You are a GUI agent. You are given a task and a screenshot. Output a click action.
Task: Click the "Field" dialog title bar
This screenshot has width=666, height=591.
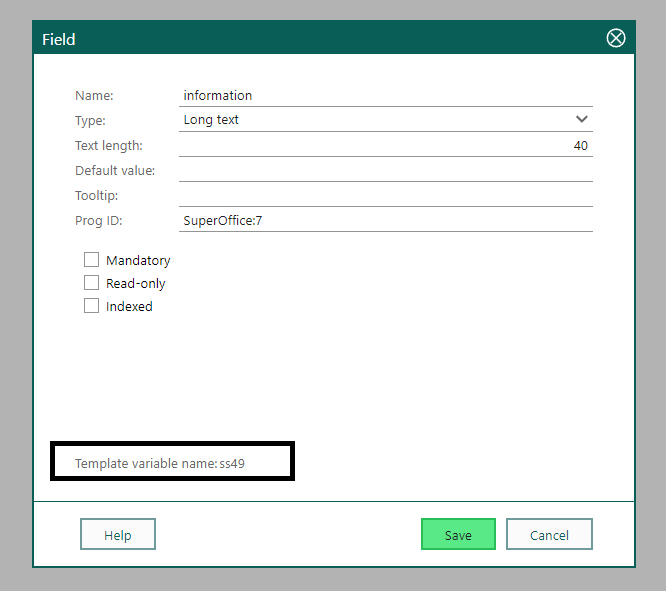[x=300, y=39]
